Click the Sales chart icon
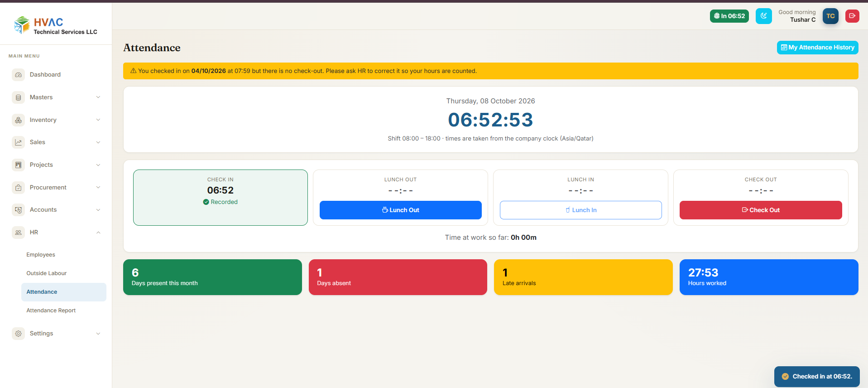868x388 pixels. click(x=18, y=142)
